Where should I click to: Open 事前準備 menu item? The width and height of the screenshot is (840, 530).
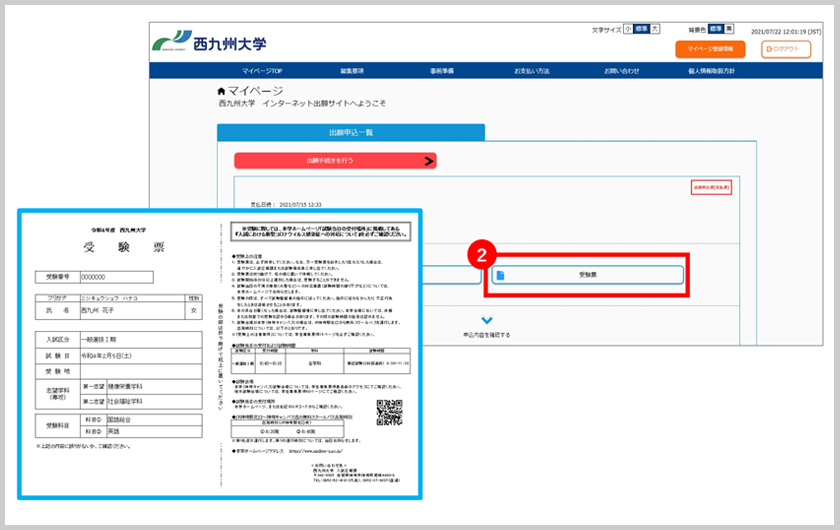(x=442, y=71)
